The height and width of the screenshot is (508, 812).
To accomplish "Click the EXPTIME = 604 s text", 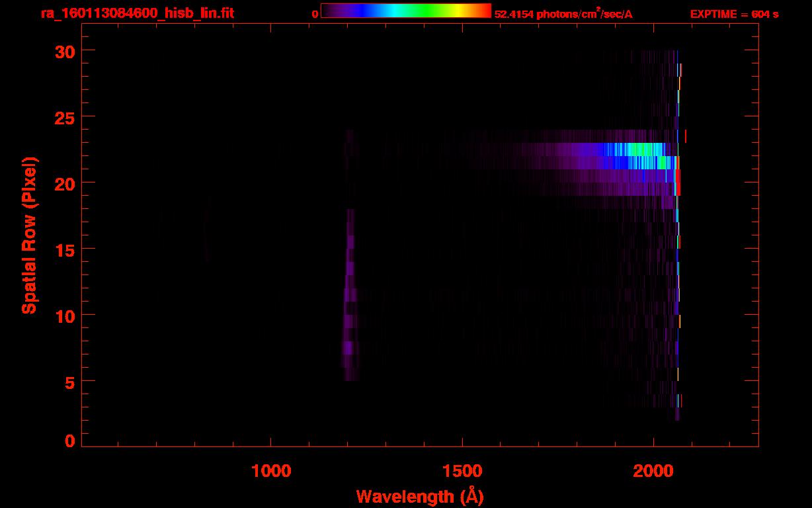I will tap(734, 14).
